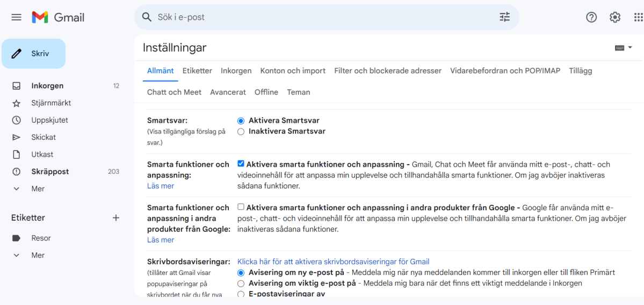The image size is (644, 305).
Task: Switch to the Inkorgen settings tab
Action: (236, 71)
